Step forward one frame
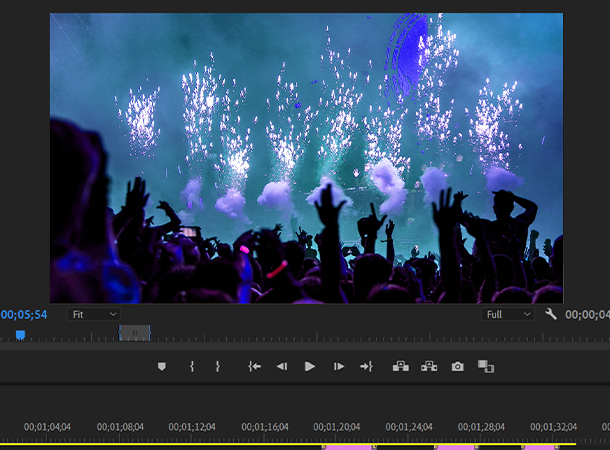 pyautogui.click(x=339, y=367)
